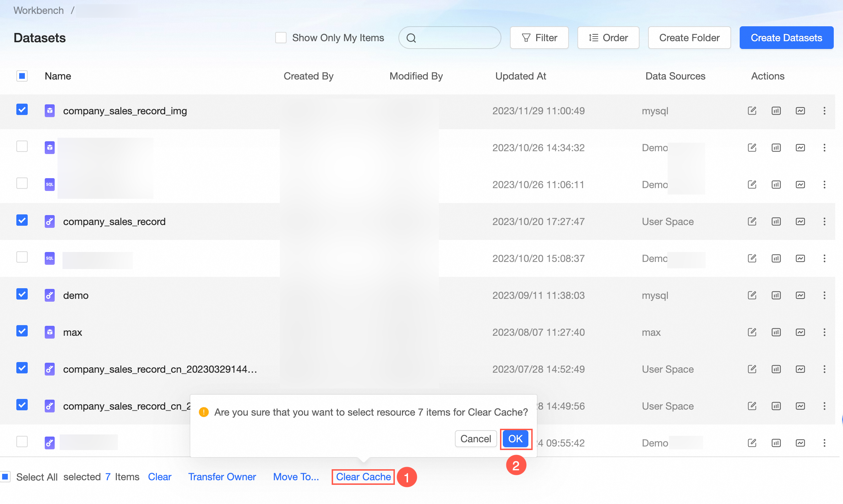Click edit icon for company_sales_record row

pos(752,221)
